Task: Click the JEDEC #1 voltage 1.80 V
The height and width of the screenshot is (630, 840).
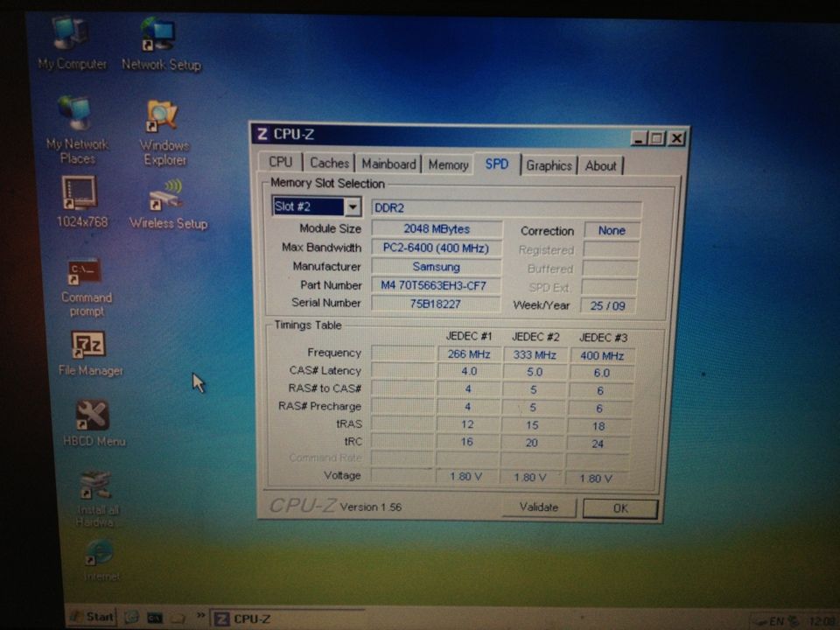Action: tap(465, 476)
